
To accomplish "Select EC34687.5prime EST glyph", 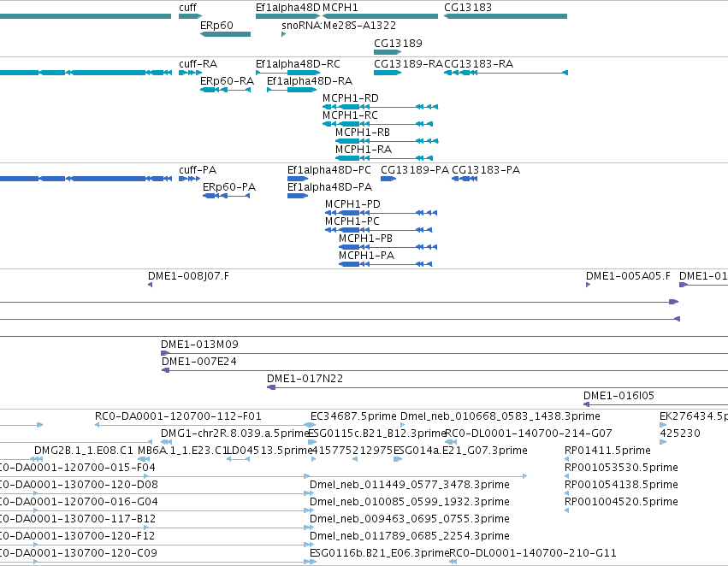I will point(312,425).
